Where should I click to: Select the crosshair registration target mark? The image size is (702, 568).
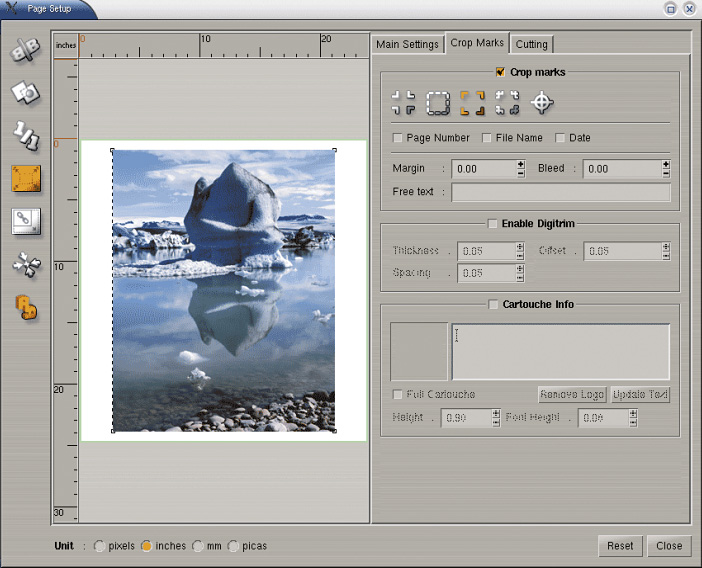tap(541, 102)
